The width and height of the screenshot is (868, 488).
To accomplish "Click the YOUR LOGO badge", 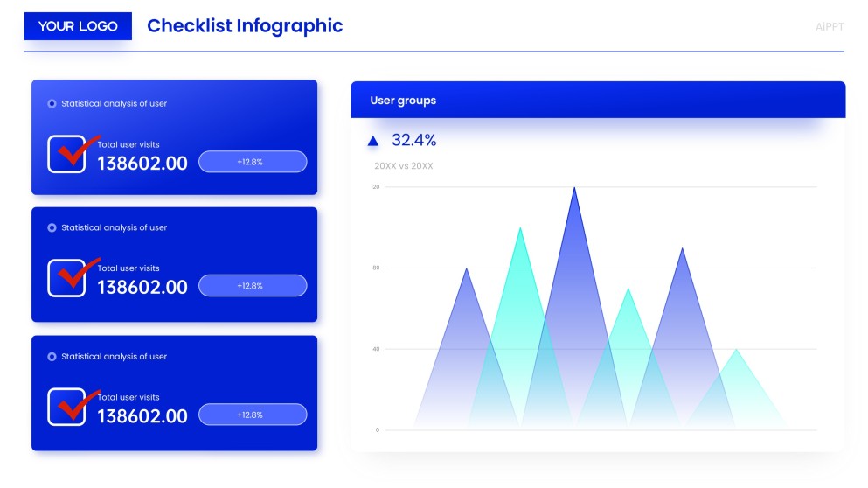I will pyautogui.click(x=78, y=26).
